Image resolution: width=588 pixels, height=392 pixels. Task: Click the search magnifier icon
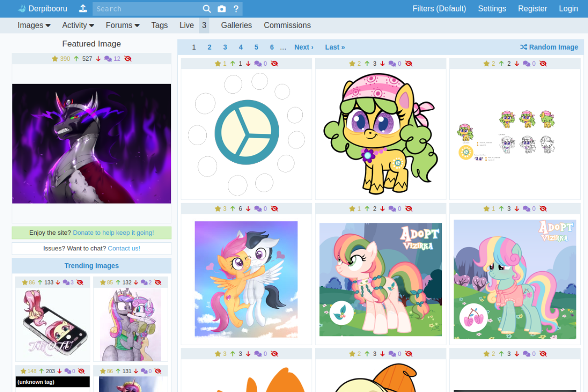(x=207, y=8)
